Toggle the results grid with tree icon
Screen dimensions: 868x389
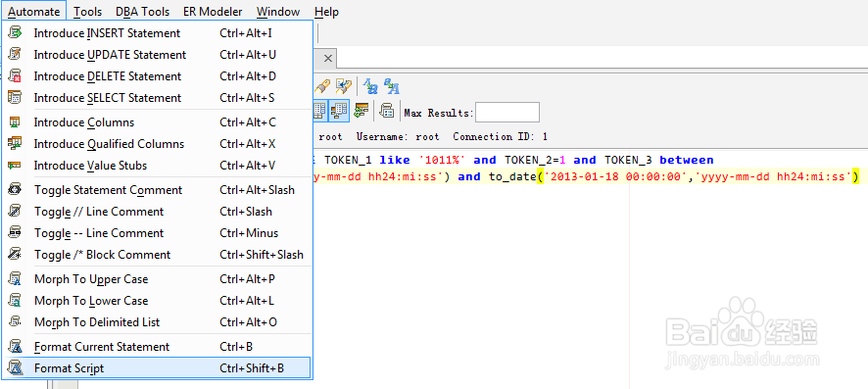click(x=339, y=112)
